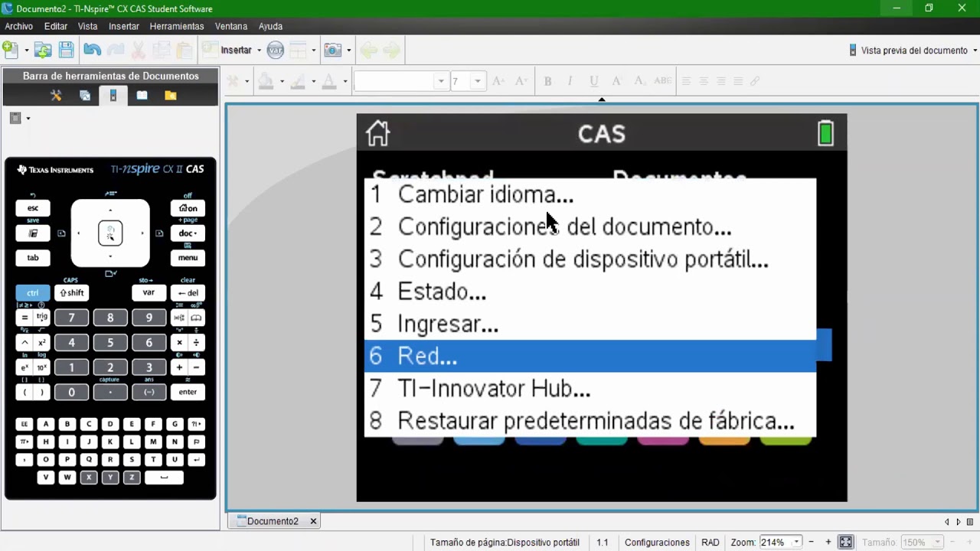Save document with the floppy disk icon
The width and height of the screenshot is (980, 551).
pos(67,50)
